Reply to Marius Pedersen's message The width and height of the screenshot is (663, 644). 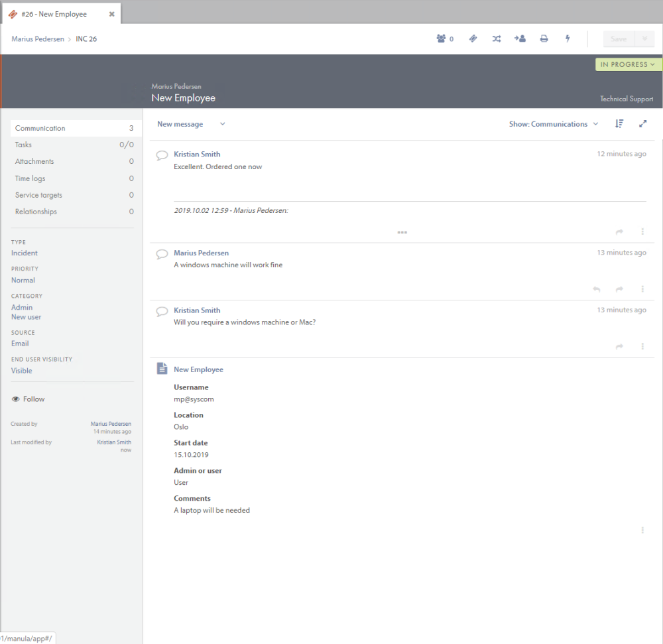coord(596,289)
